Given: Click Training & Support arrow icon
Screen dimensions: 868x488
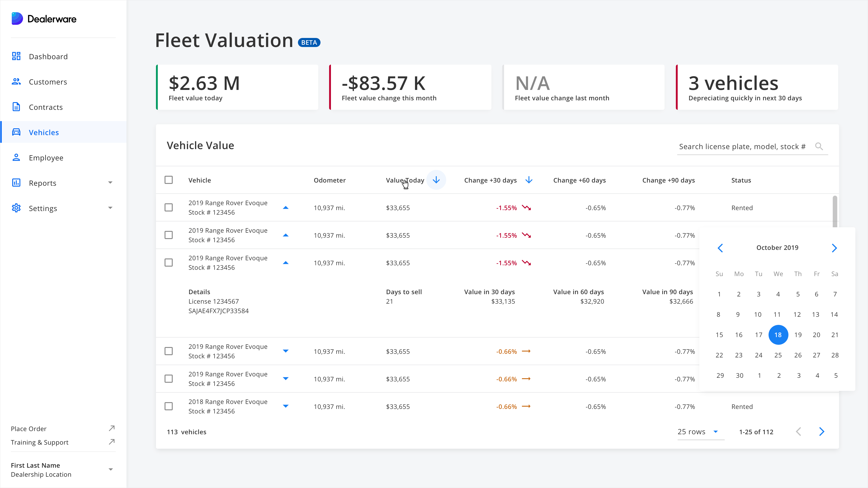Looking at the screenshot, I should point(112,442).
